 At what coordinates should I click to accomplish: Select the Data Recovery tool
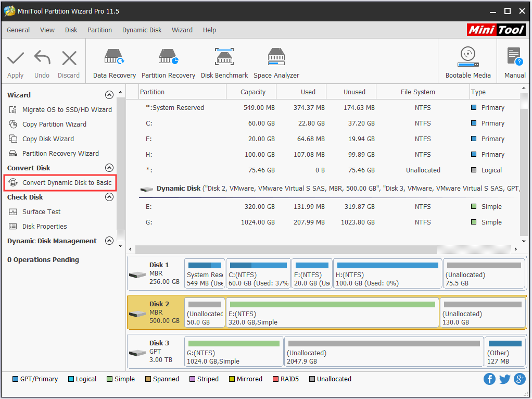114,61
